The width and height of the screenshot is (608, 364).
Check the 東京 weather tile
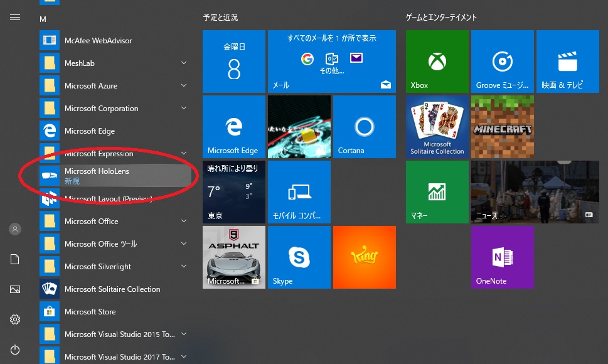pyautogui.click(x=233, y=191)
